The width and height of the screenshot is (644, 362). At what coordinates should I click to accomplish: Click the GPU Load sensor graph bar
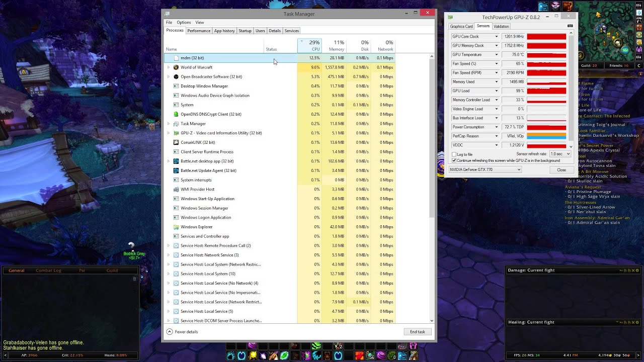[546, 91]
